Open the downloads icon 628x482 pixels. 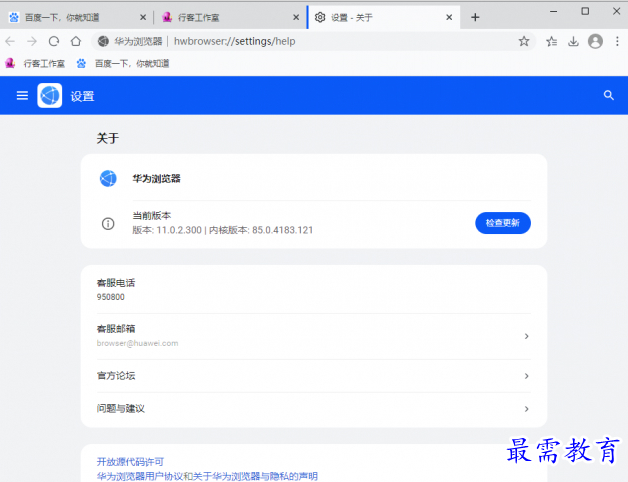pos(573,41)
